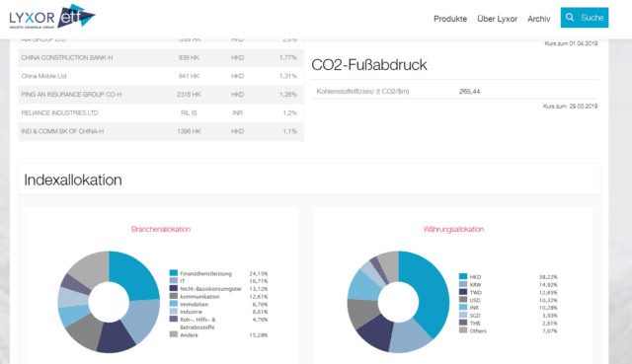Open the Über Lyxor menu
This screenshot has height=364, width=632.
[x=497, y=19]
